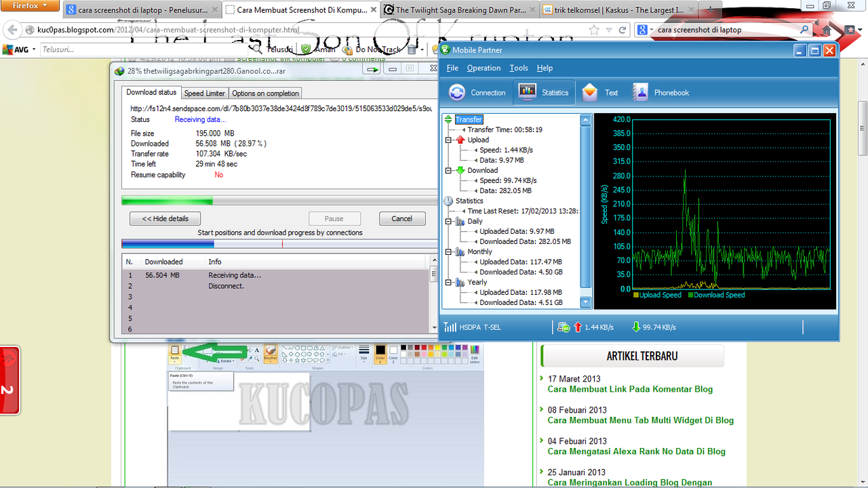Image resolution: width=868 pixels, height=488 pixels.
Task: Collapse the Daily statistics node
Action: (448, 221)
